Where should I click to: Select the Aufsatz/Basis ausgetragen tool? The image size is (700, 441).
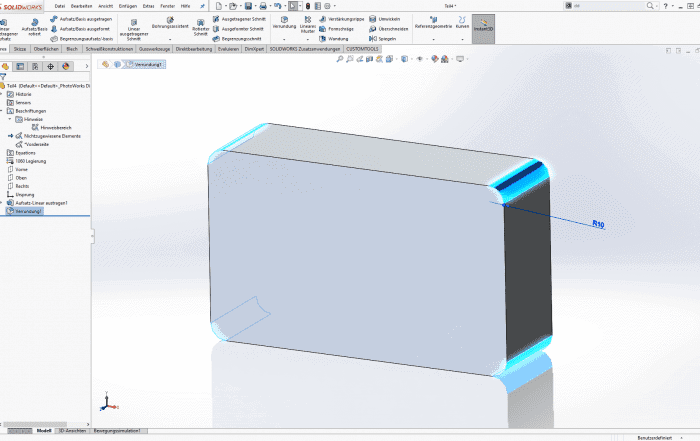[81, 19]
